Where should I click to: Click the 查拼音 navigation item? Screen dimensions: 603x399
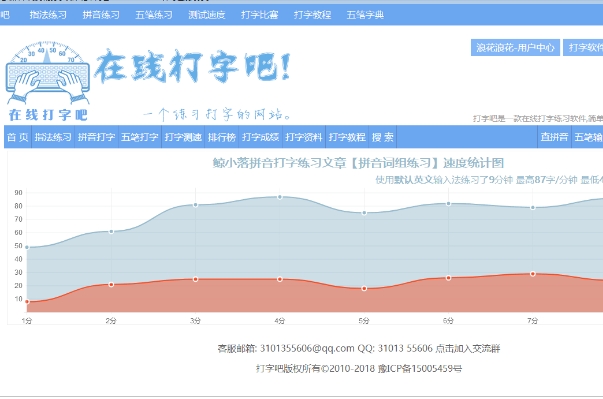[x=554, y=137]
